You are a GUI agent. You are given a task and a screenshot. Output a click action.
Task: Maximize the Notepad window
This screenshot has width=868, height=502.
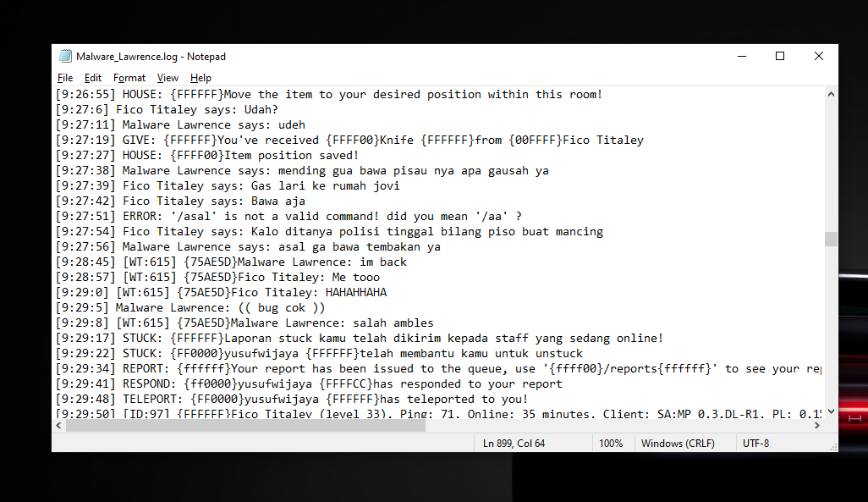point(780,56)
